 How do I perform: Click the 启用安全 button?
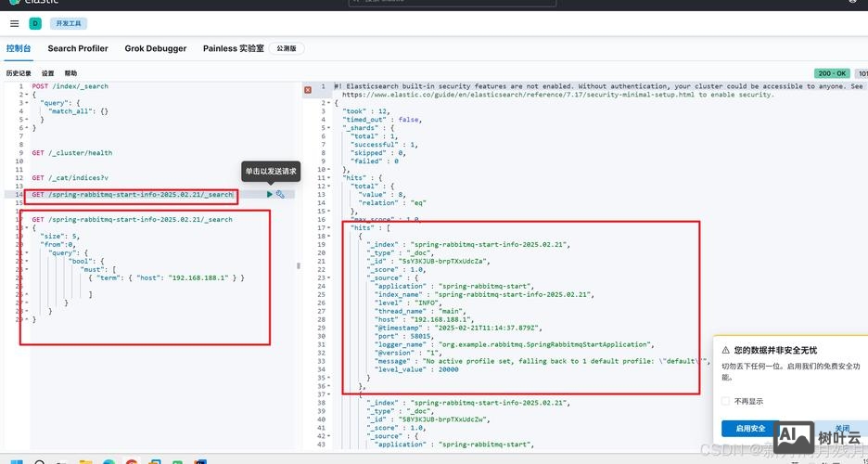point(750,428)
